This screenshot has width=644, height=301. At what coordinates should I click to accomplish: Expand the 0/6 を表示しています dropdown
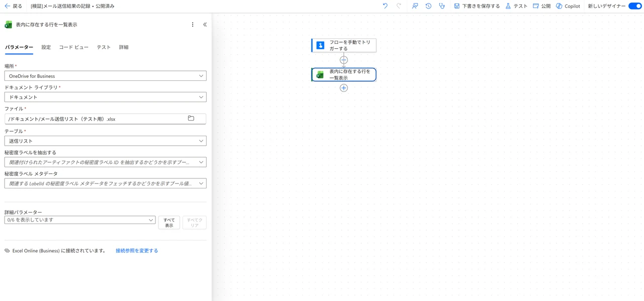click(79, 220)
